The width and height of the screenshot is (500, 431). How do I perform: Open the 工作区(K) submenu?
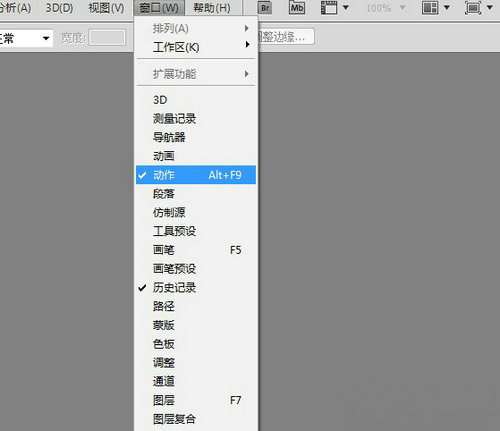196,47
